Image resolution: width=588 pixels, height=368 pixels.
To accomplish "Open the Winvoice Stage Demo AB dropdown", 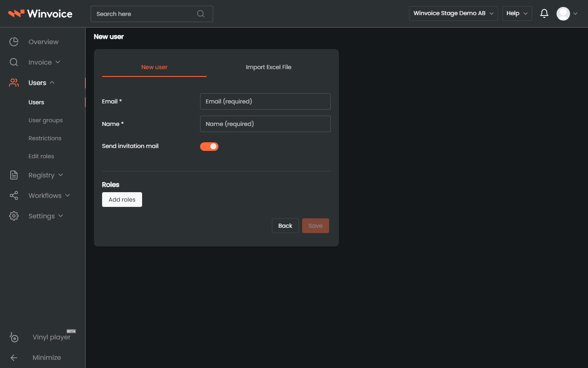I will (453, 13).
